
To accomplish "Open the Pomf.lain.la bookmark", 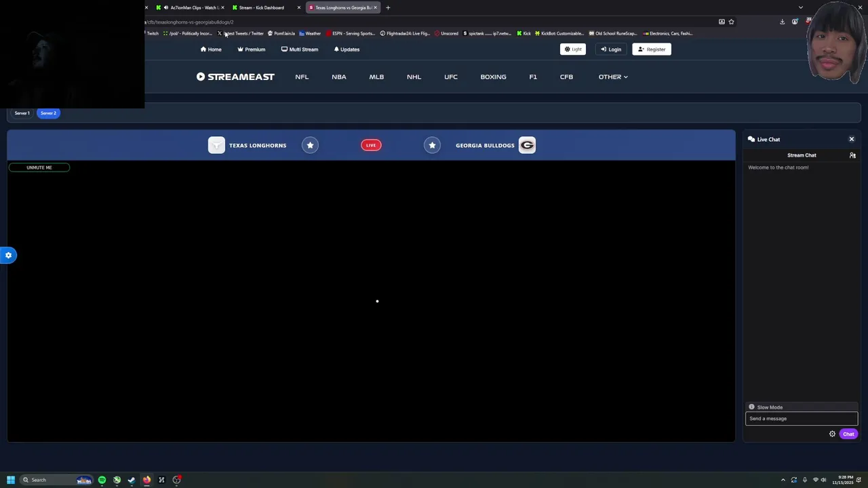I will click(281, 33).
